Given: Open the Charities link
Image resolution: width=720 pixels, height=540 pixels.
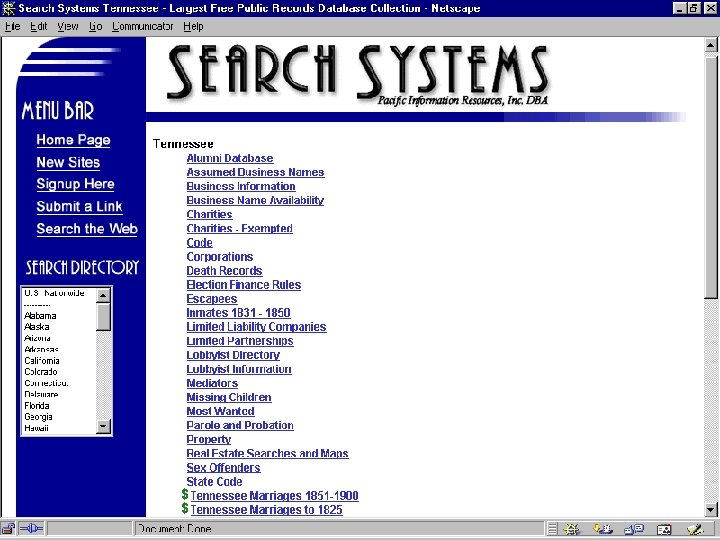Looking at the screenshot, I should [x=209, y=214].
